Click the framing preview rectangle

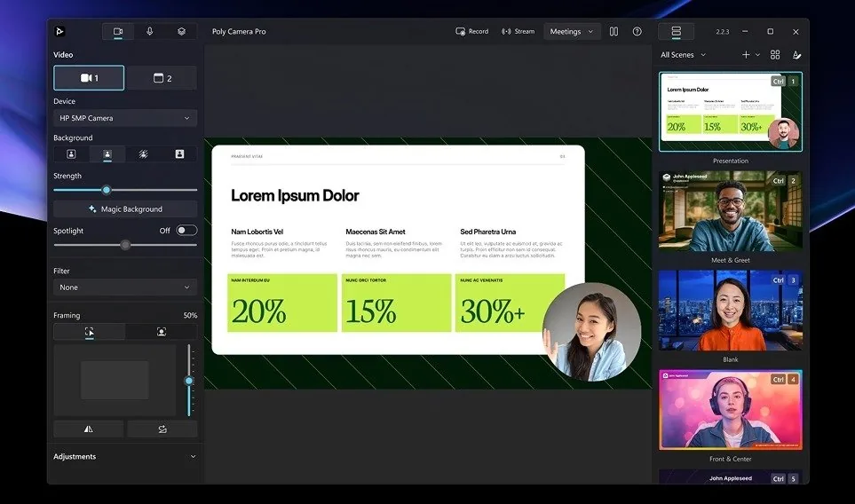tap(115, 380)
